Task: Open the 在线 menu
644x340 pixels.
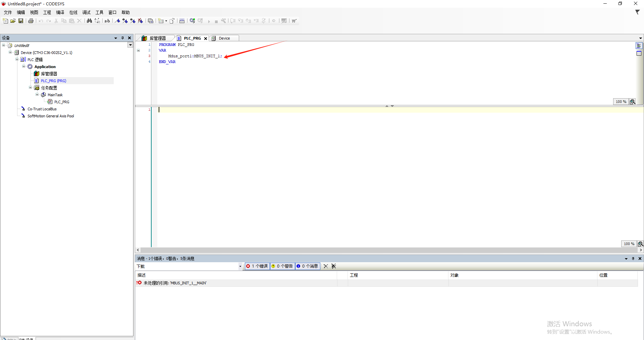Action: 73,12
